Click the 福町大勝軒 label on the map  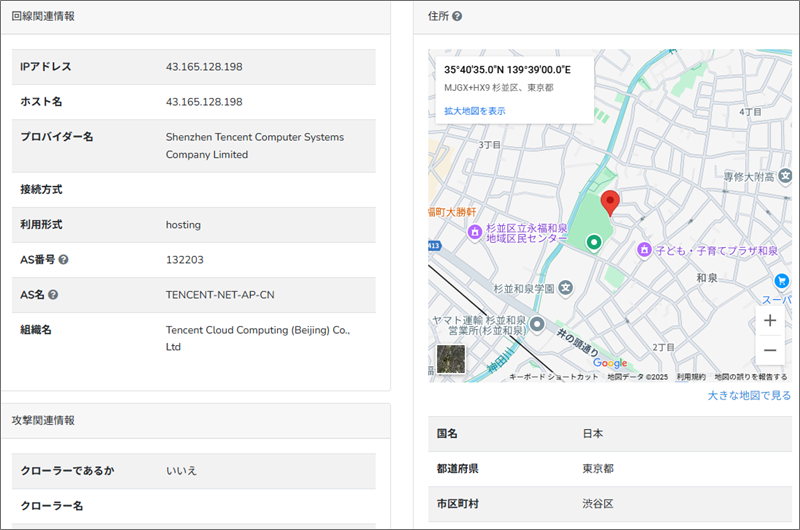coord(452,212)
